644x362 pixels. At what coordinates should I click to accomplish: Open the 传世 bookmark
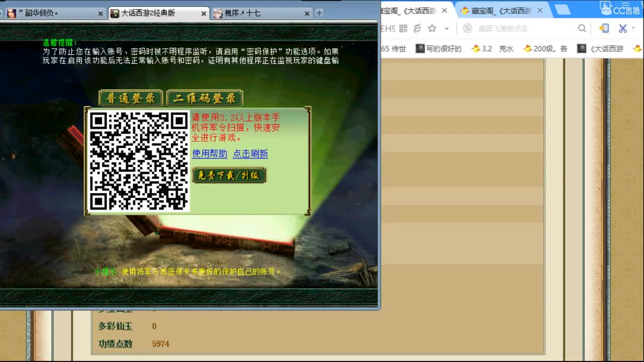pyautogui.click(x=393, y=49)
